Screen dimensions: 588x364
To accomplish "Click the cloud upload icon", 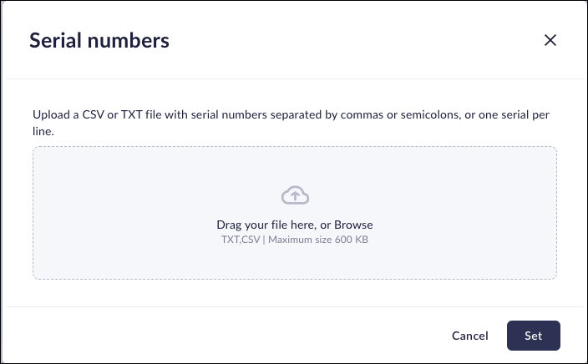I will 295,195.
